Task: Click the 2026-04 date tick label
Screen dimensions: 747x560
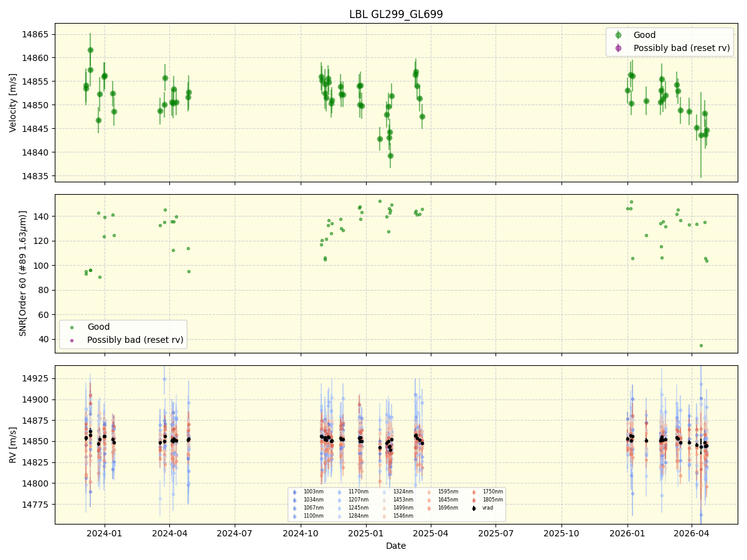Action: point(692,533)
